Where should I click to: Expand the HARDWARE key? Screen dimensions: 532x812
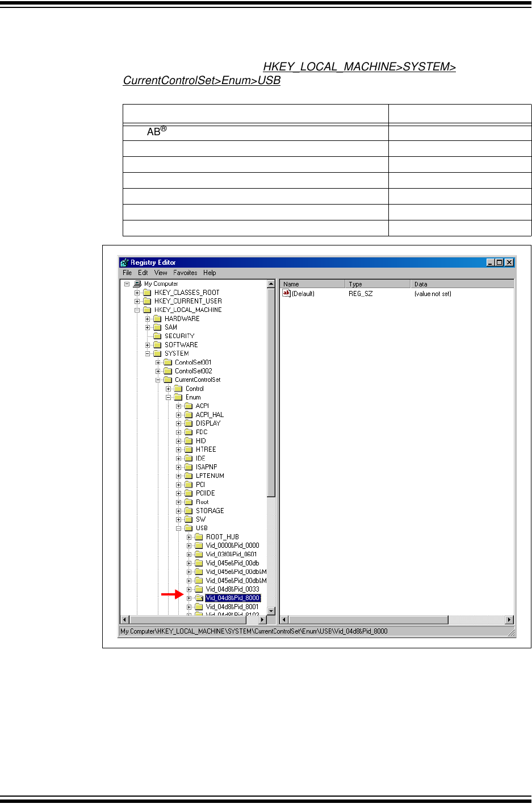(x=148, y=319)
